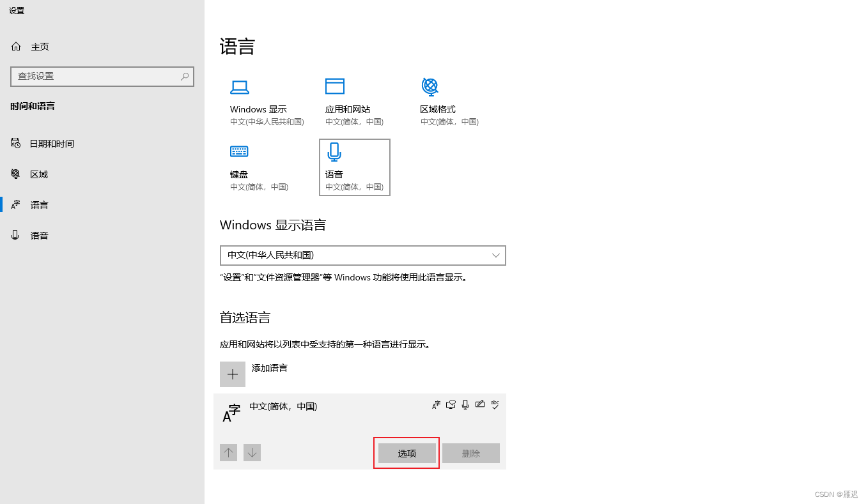Screen dimensions: 868x504
Task: Click the display language feature icon in 中文 row
Action: pos(437,404)
